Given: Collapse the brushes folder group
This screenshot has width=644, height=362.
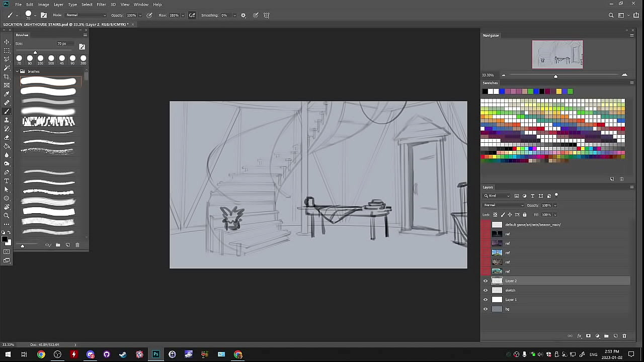Looking at the screenshot, I should coord(17,71).
